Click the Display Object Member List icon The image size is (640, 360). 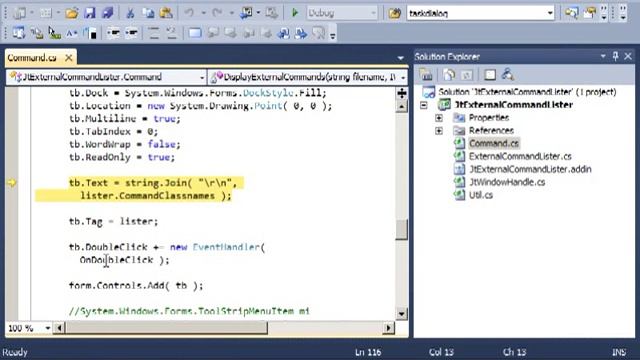(18, 33)
